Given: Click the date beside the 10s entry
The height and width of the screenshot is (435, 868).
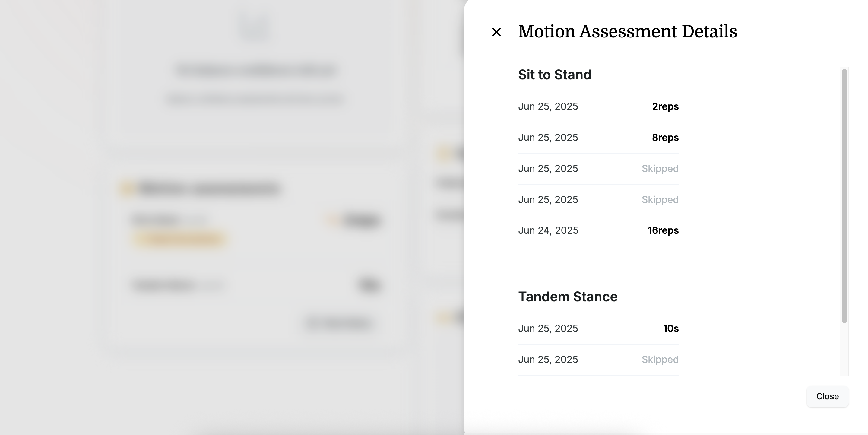Looking at the screenshot, I should pyautogui.click(x=548, y=329).
